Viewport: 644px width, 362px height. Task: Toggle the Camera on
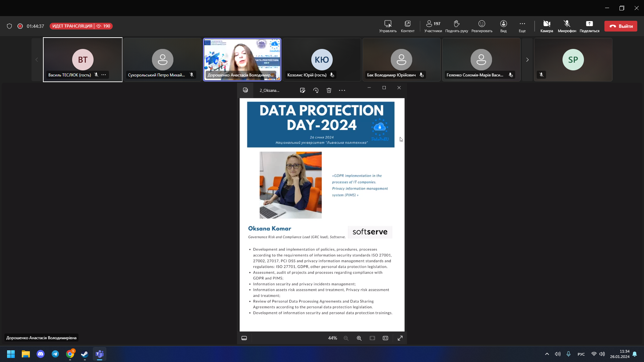(x=546, y=26)
